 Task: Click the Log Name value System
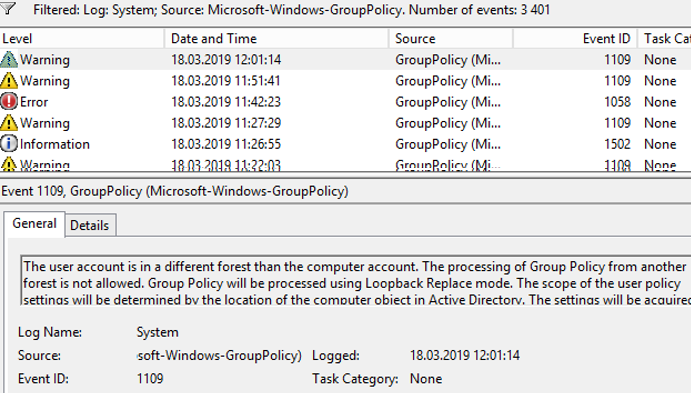pos(157,332)
